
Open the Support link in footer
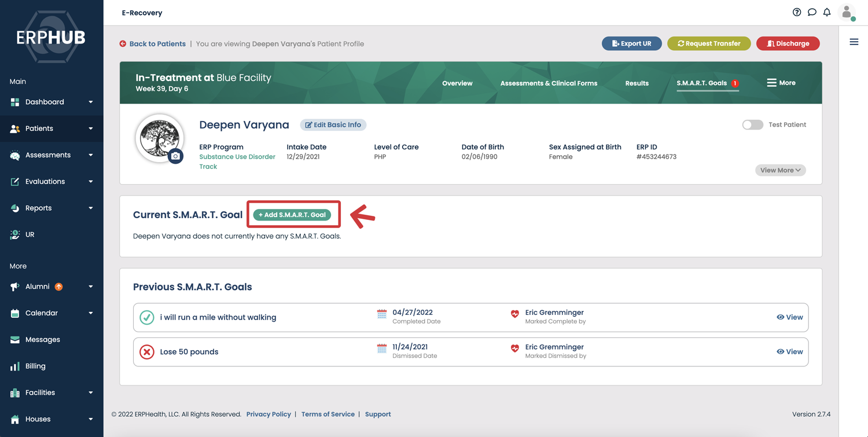378,414
